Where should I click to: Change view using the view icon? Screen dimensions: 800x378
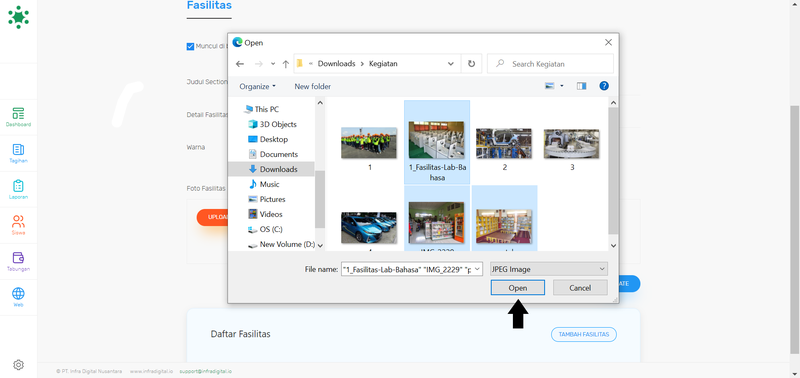click(x=549, y=86)
